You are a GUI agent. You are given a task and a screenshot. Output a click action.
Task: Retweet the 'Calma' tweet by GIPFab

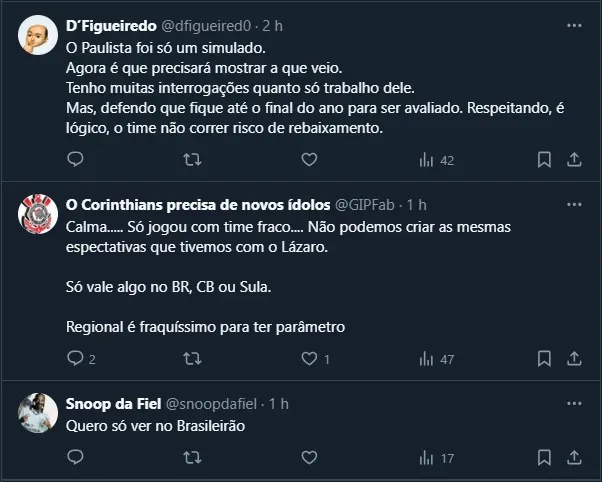[x=192, y=358]
